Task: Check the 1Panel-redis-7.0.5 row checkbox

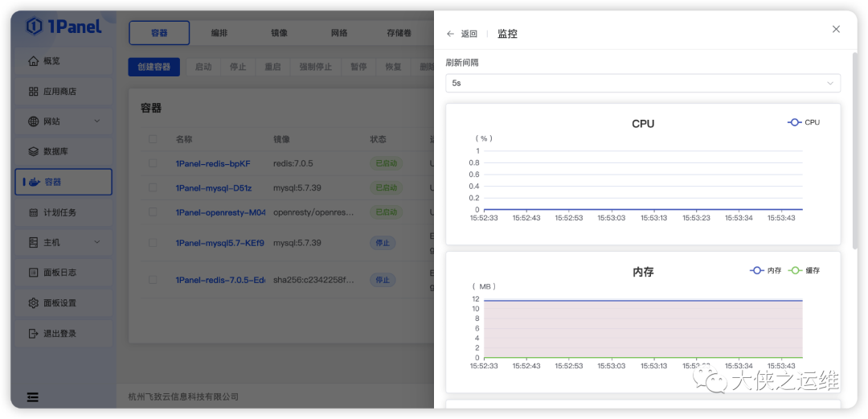Action: point(153,280)
